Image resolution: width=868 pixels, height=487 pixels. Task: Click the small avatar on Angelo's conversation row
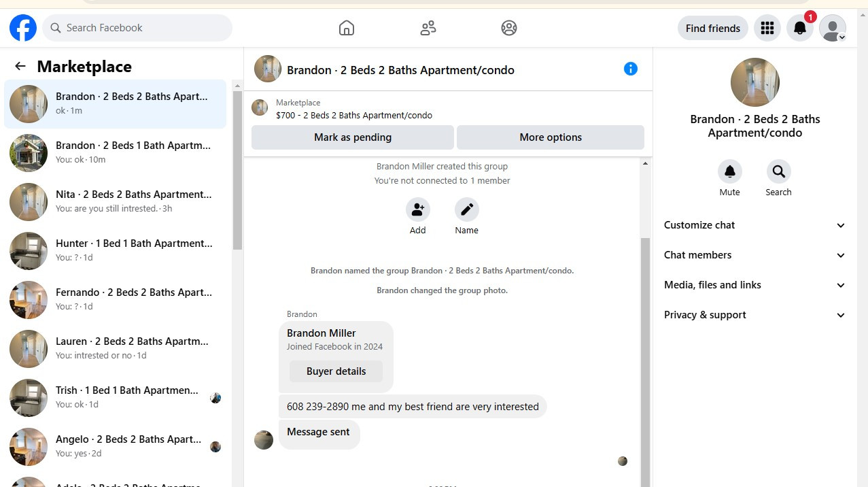215,447
